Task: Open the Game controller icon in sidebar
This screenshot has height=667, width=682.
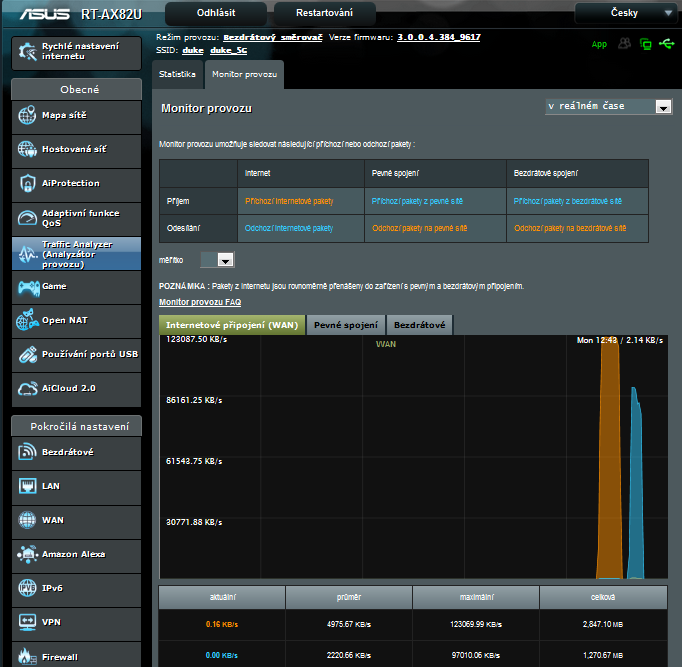Action: (27, 287)
